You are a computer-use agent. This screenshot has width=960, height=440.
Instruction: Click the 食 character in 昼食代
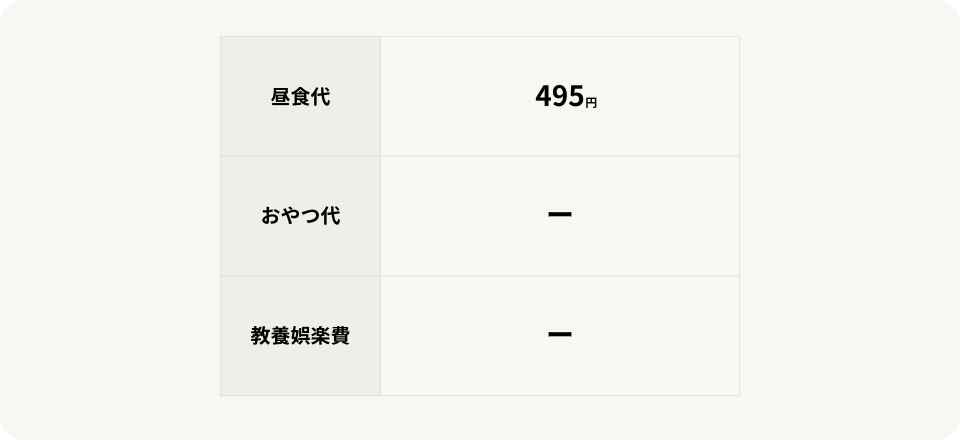[x=300, y=97]
